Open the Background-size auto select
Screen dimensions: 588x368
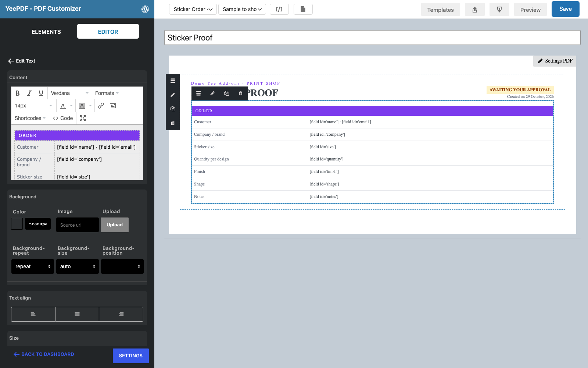click(78, 266)
